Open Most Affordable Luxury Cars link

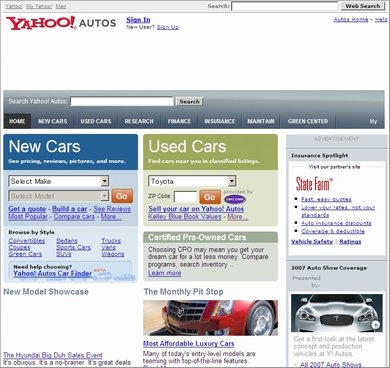(189, 344)
